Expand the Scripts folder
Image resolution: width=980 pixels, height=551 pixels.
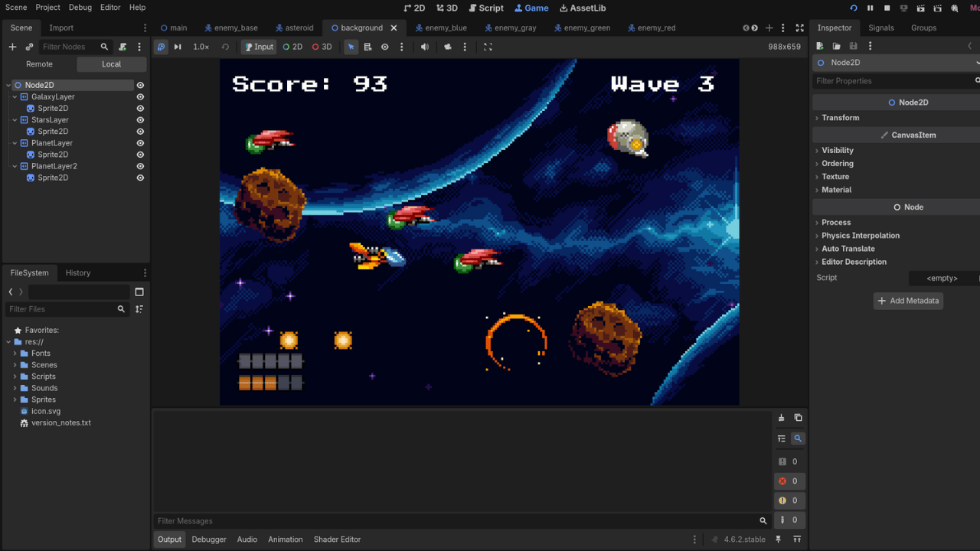coord(43,377)
